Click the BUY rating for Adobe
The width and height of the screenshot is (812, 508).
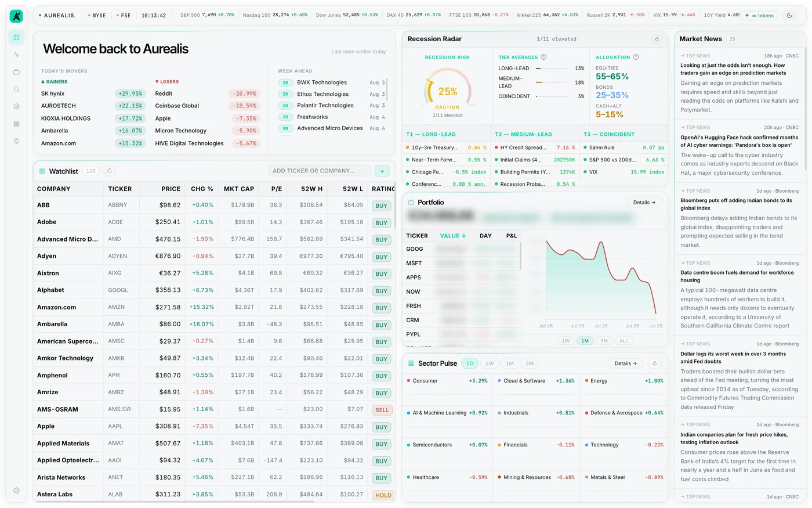[x=381, y=222]
